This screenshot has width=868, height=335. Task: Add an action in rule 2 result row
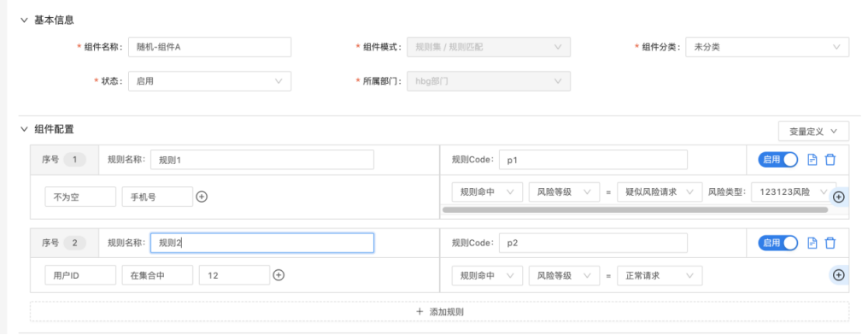click(x=839, y=274)
